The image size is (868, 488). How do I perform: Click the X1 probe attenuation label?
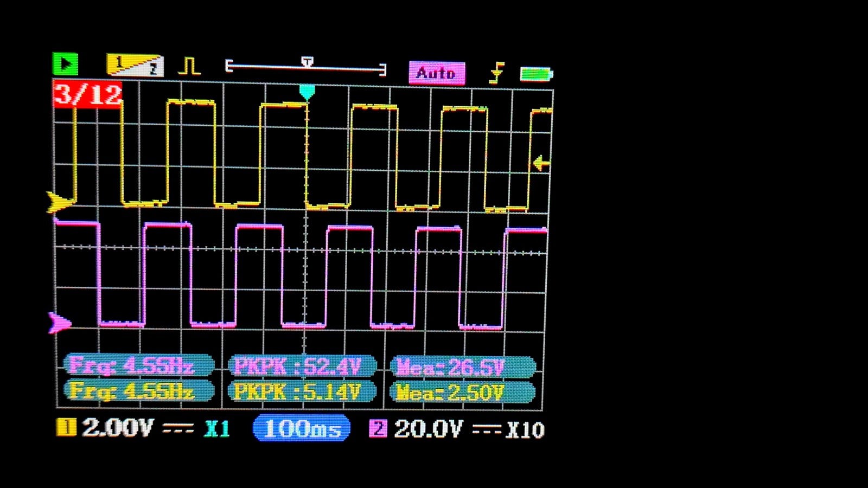pyautogui.click(x=217, y=429)
